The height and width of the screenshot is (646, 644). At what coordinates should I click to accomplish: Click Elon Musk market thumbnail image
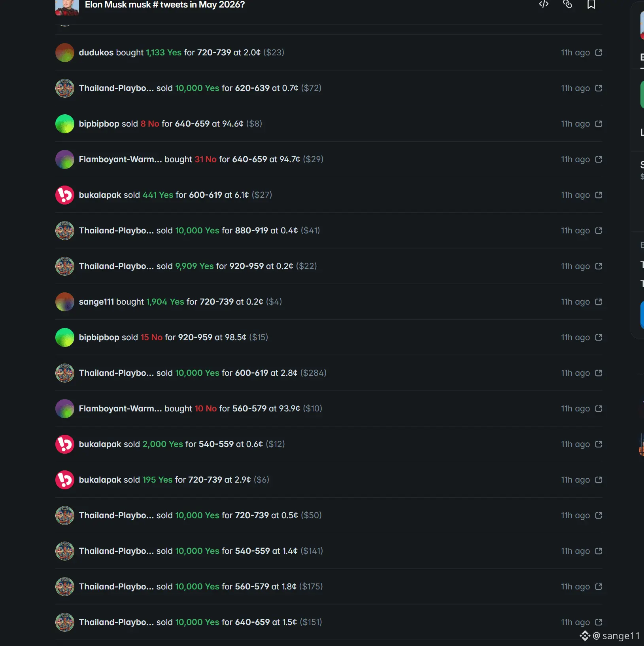[x=67, y=8]
